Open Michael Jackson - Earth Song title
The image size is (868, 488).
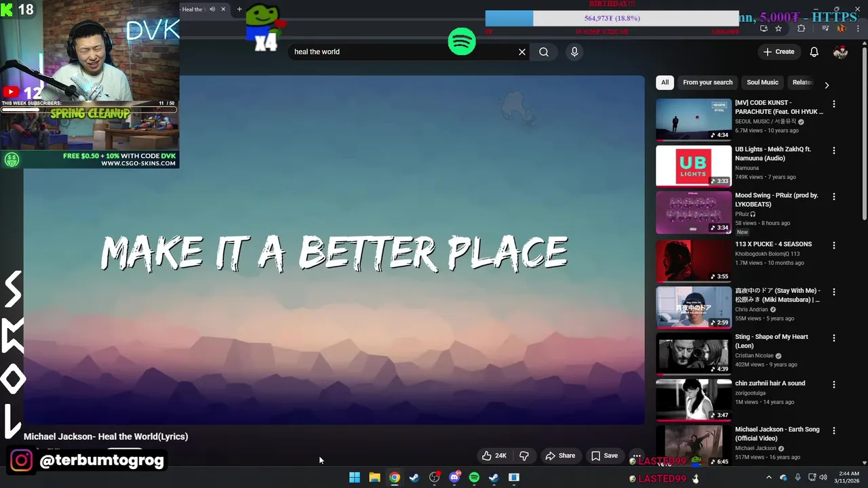(x=777, y=434)
